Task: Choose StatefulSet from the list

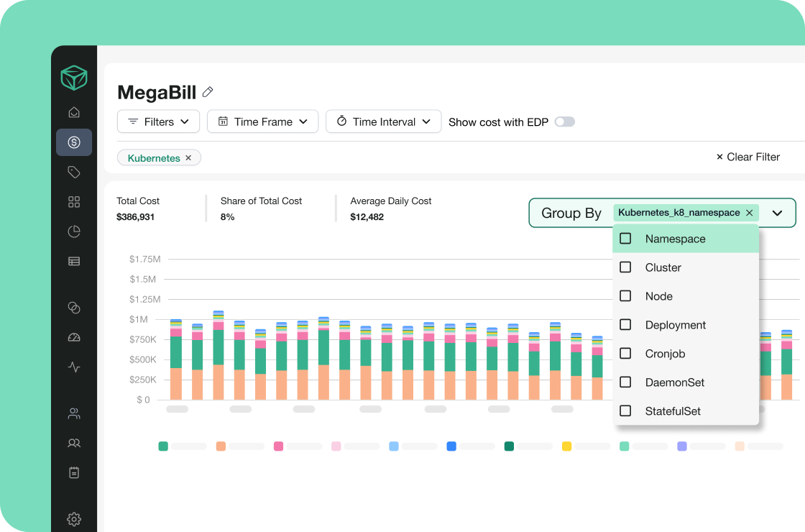Action: (x=672, y=411)
